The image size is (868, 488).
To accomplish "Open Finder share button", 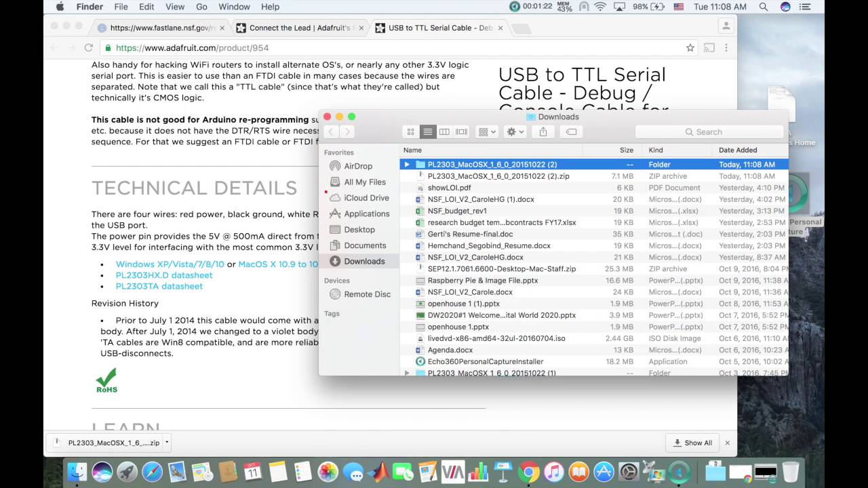I will tap(543, 132).
